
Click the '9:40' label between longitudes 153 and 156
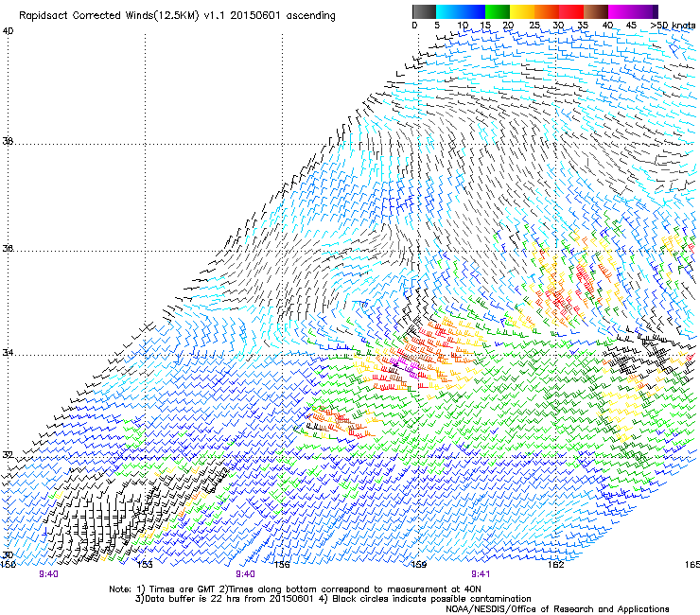245,574
